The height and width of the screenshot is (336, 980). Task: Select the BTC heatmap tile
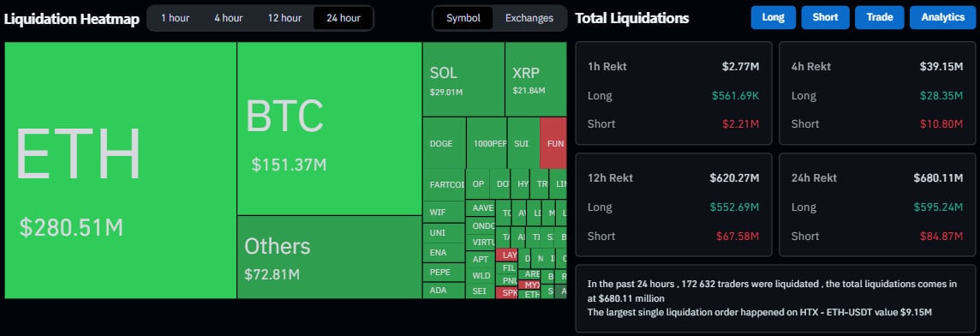click(329, 129)
